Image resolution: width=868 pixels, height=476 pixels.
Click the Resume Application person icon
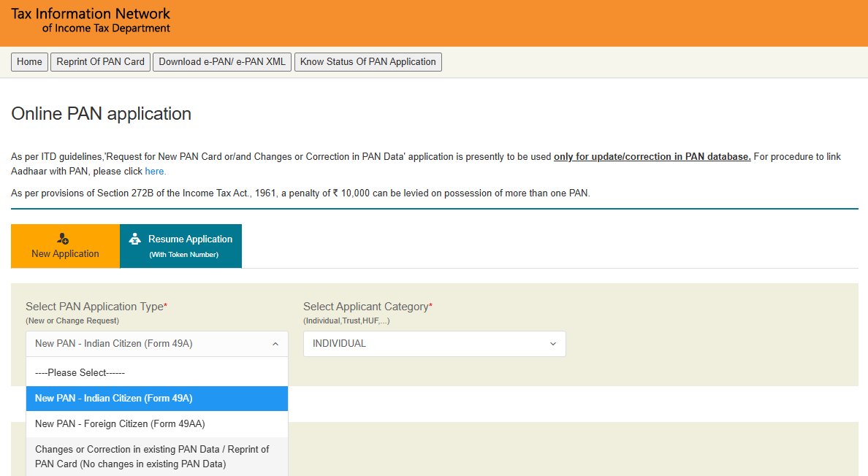134,239
